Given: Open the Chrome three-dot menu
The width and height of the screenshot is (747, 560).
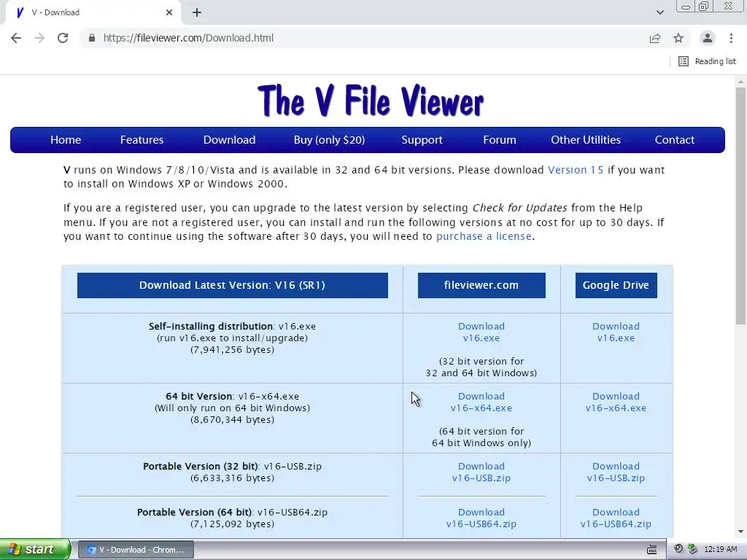Looking at the screenshot, I should coord(731,38).
